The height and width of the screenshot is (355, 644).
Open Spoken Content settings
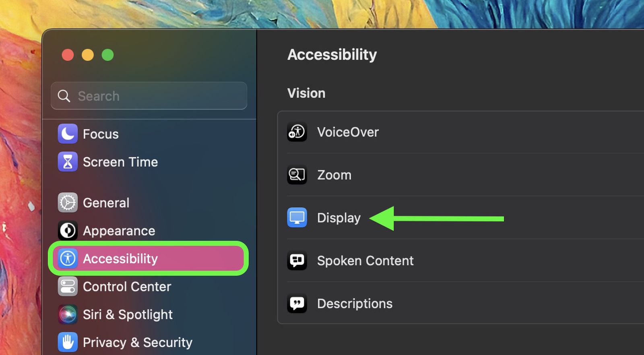[365, 260]
